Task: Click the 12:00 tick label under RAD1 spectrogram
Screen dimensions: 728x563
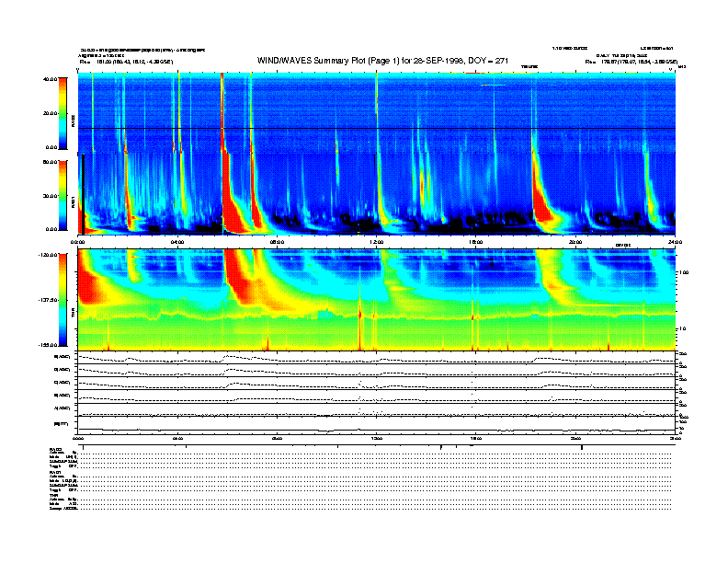Action: [x=377, y=242]
